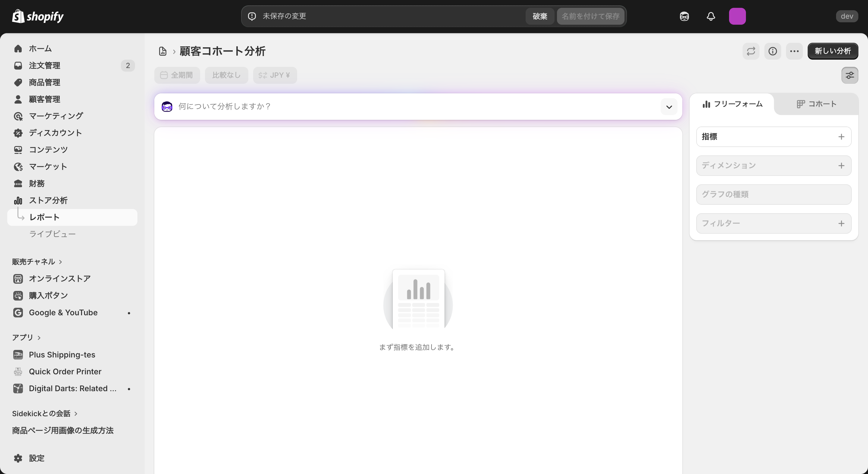Select the ストア分析 sidebar icon
The height and width of the screenshot is (474, 868).
pos(17,200)
